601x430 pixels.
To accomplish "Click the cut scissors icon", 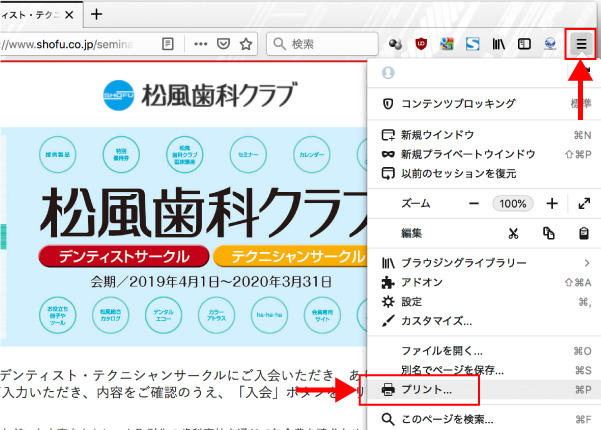I will (x=513, y=233).
